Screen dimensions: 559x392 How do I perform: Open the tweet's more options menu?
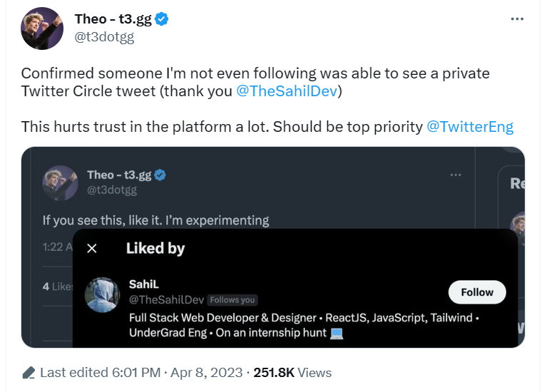[518, 19]
